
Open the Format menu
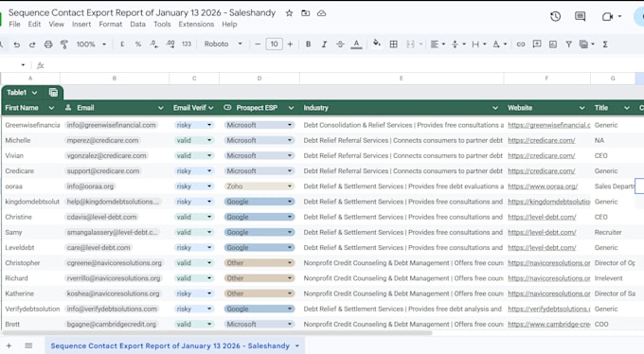point(111,25)
